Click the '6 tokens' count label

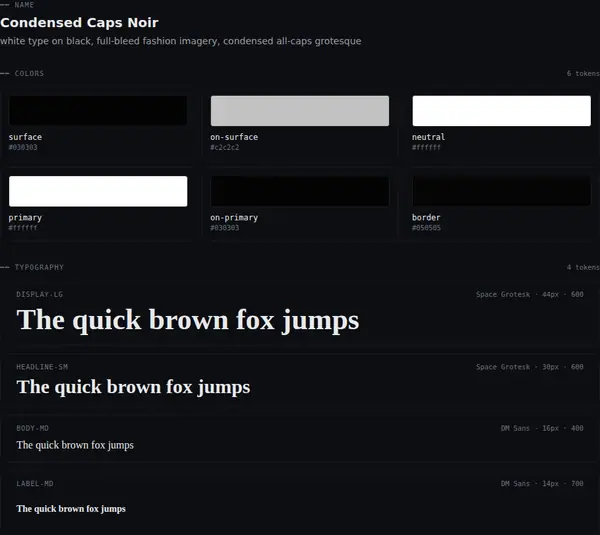coord(583,73)
